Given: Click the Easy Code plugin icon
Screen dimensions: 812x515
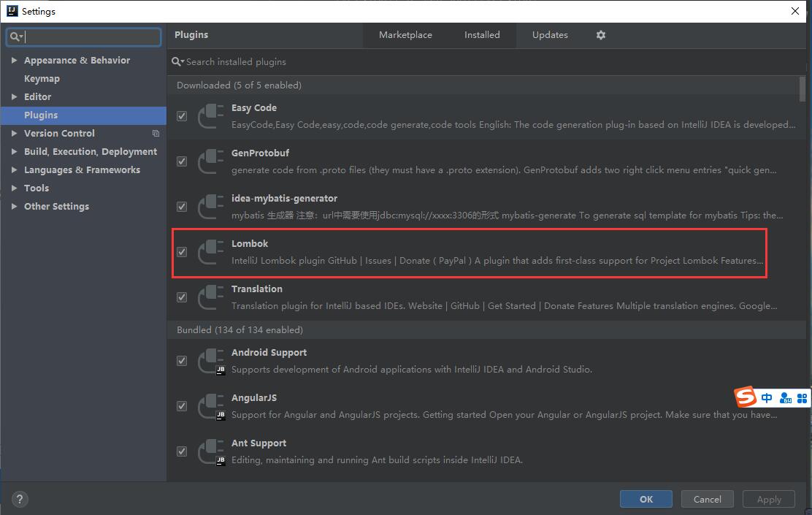Looking at the screenshot, I should 211,116.
